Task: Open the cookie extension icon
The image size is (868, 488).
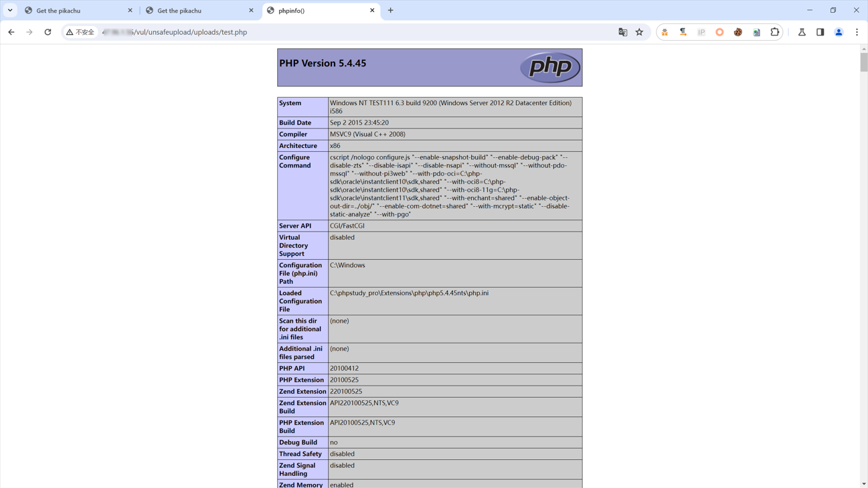Action: tap(737, 32)
